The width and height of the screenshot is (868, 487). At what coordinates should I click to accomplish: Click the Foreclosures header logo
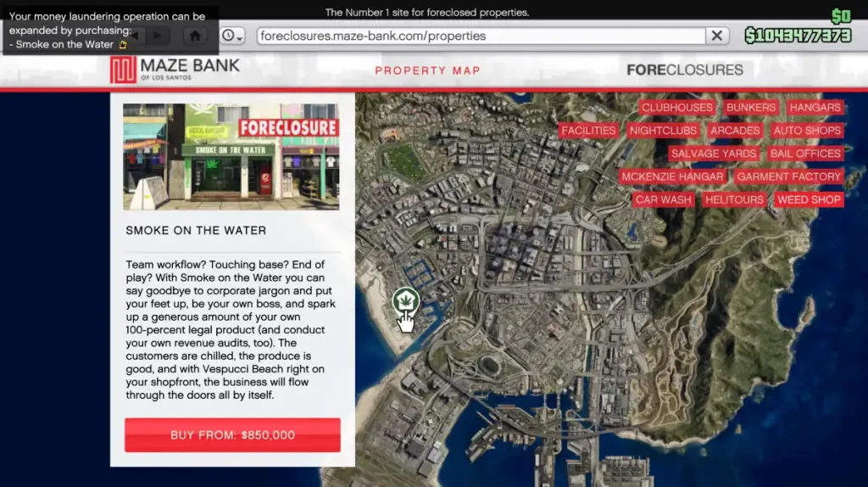click(685, 70)
